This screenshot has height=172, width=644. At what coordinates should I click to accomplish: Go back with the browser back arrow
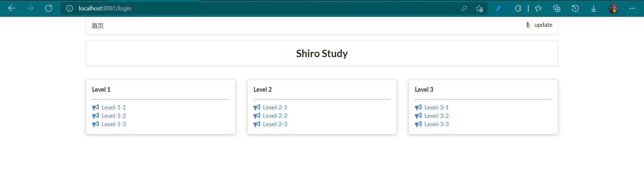click(x=12, y=8)
